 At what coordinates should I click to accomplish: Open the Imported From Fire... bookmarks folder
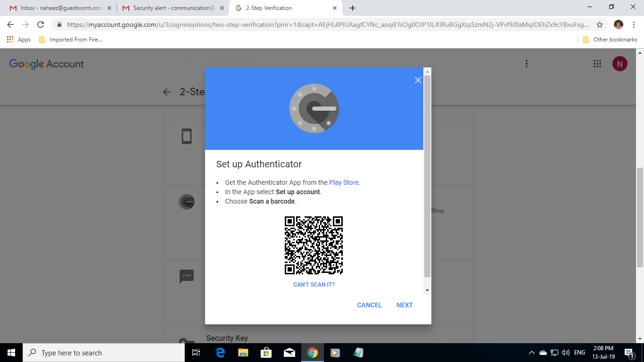70,40
